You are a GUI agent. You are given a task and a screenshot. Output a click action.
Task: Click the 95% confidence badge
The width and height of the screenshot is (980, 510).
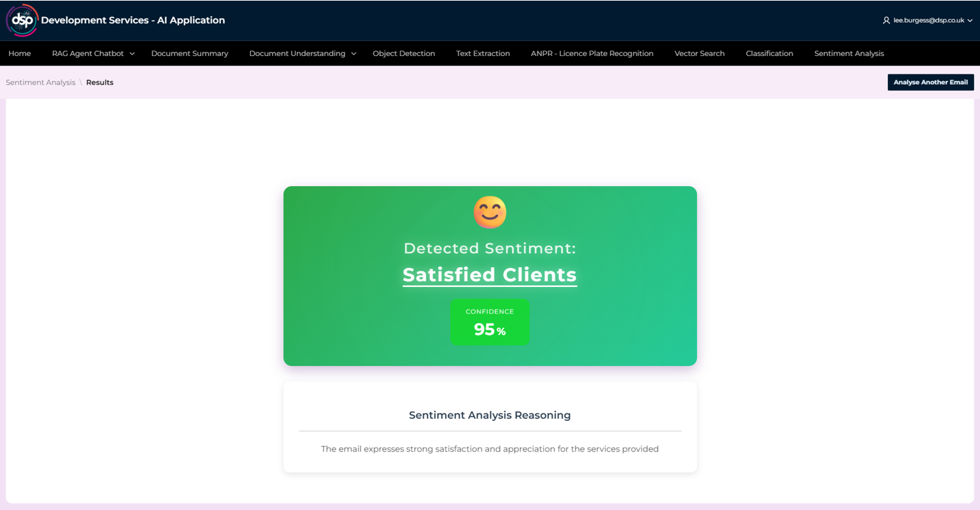(x=489, y=322)
